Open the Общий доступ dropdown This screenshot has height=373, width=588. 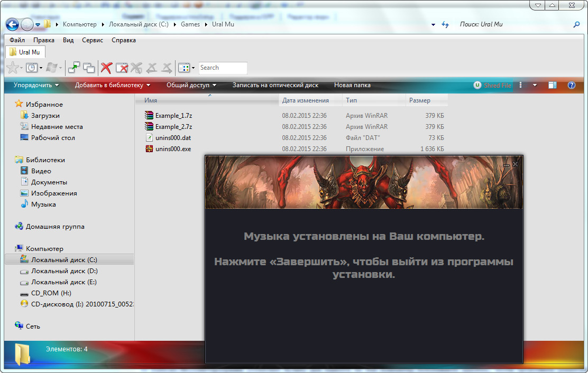pos(191,86)
